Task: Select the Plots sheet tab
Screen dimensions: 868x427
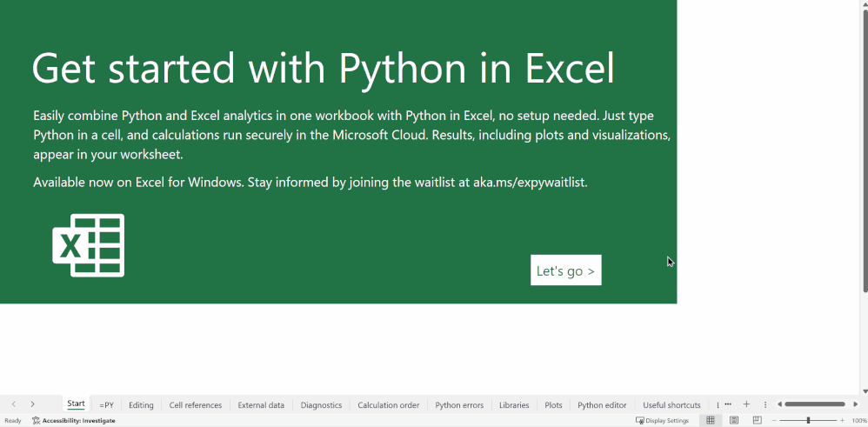Action: pos(553,405)
